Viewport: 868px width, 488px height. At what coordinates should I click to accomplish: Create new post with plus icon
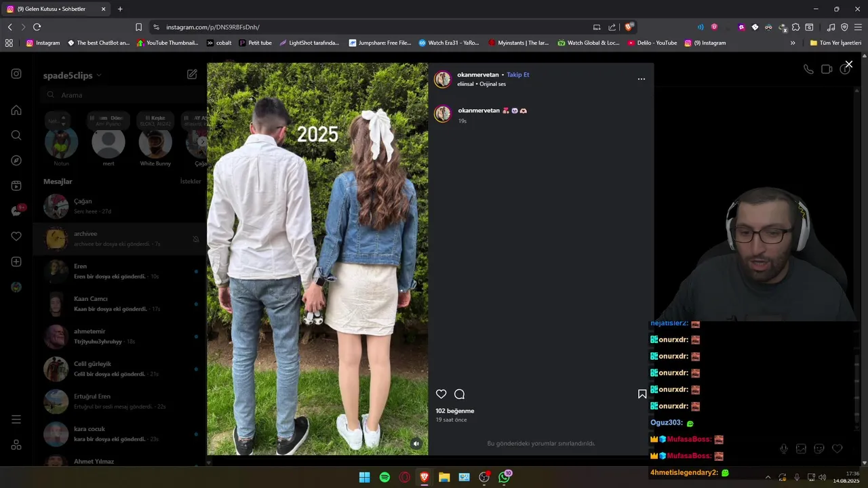[x=16, y=262]
